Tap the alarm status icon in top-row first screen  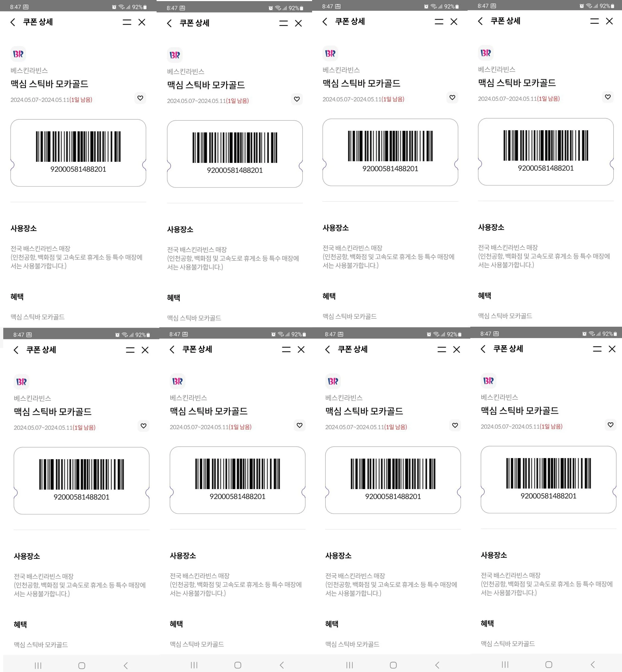114,7
